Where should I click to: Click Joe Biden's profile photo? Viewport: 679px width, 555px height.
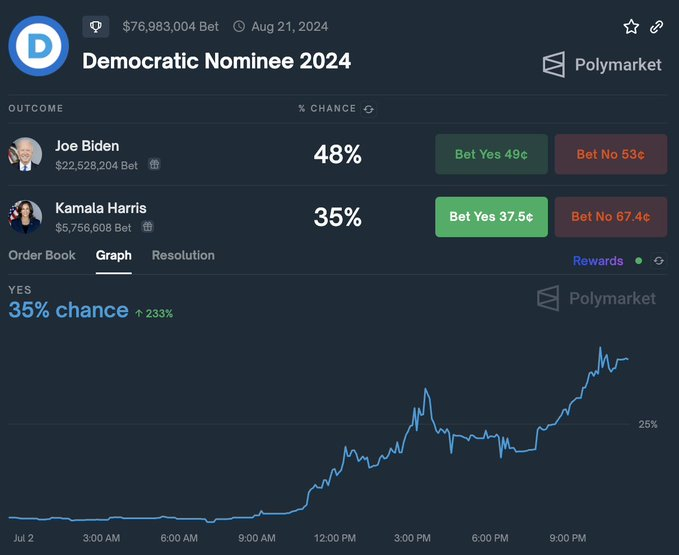[25, 154]
